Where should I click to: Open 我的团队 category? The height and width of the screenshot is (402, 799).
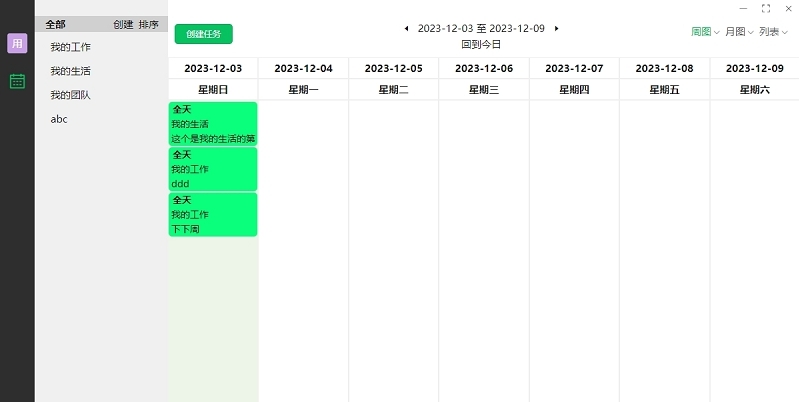[x=70, y=95]
